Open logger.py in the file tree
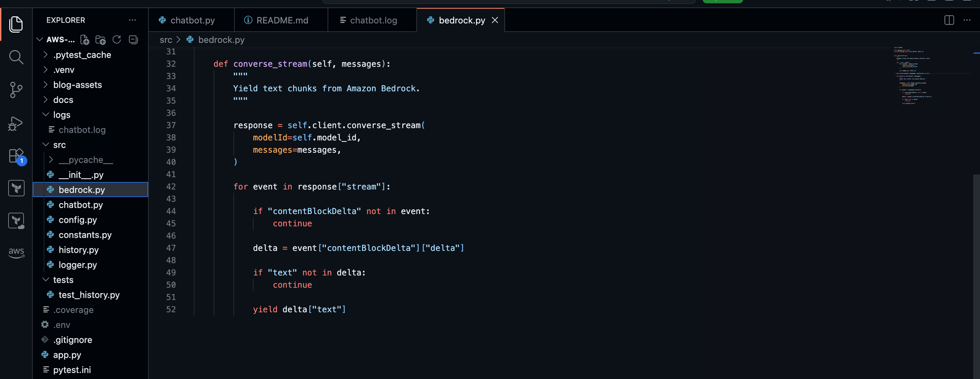980x379 pixels. tap(91, 265)
